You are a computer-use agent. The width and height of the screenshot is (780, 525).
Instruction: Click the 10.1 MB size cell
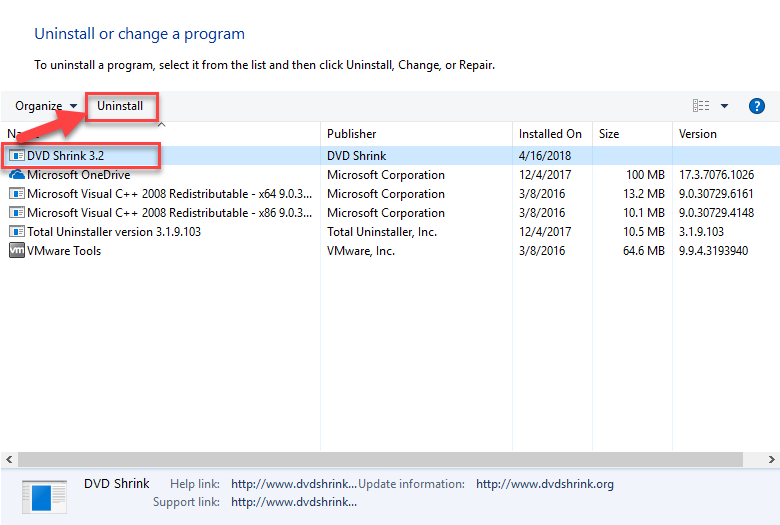(644, 212)
